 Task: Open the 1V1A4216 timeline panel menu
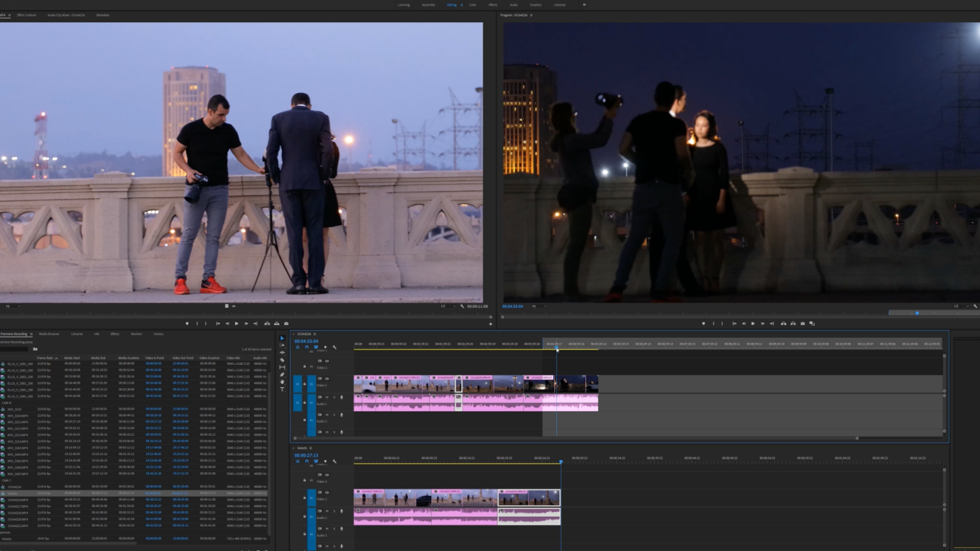pos(315,334)
